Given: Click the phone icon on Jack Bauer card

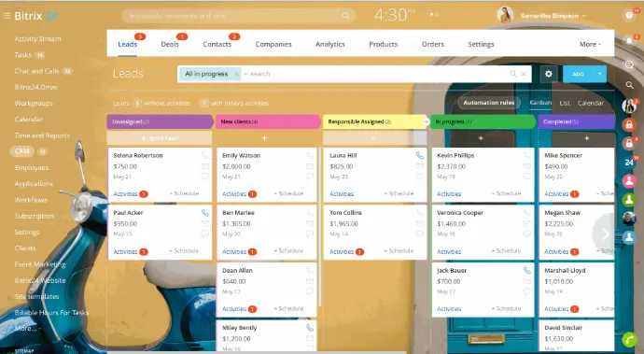Looking at the screenshot, I should click(x=526, y=270).
